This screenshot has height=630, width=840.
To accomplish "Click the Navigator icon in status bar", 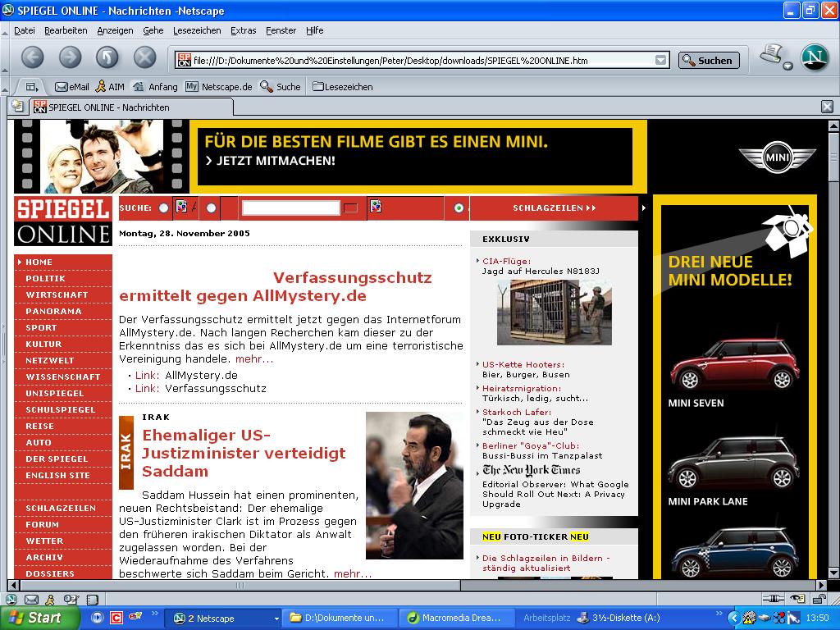I will pyautogui.click(x=11, y=600).
